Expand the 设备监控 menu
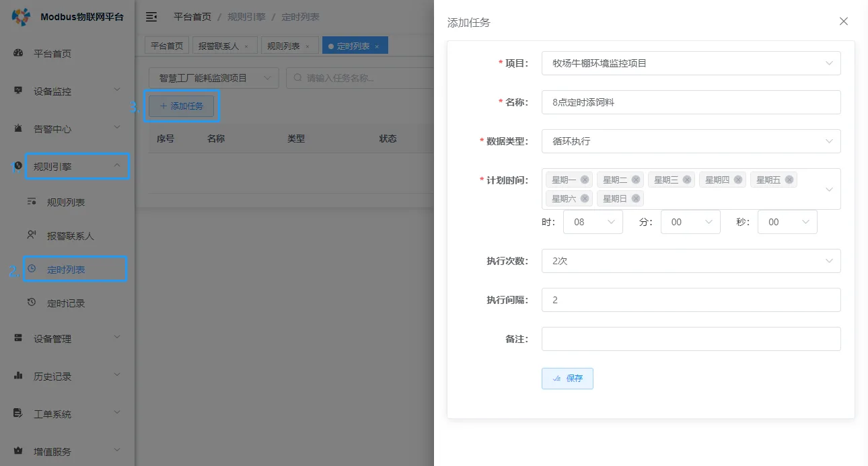This screenshot has height=466, width=868. point(117,90)
